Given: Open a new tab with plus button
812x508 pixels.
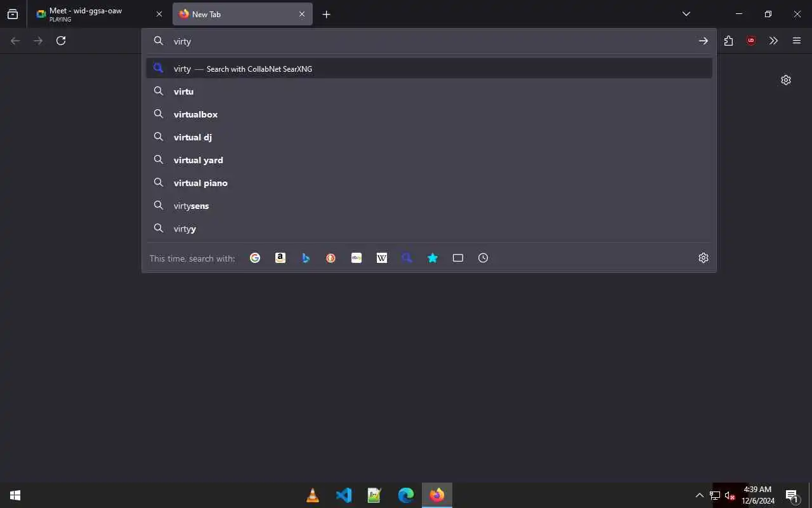Looking at the screenshot, I should tap(326, 14).
